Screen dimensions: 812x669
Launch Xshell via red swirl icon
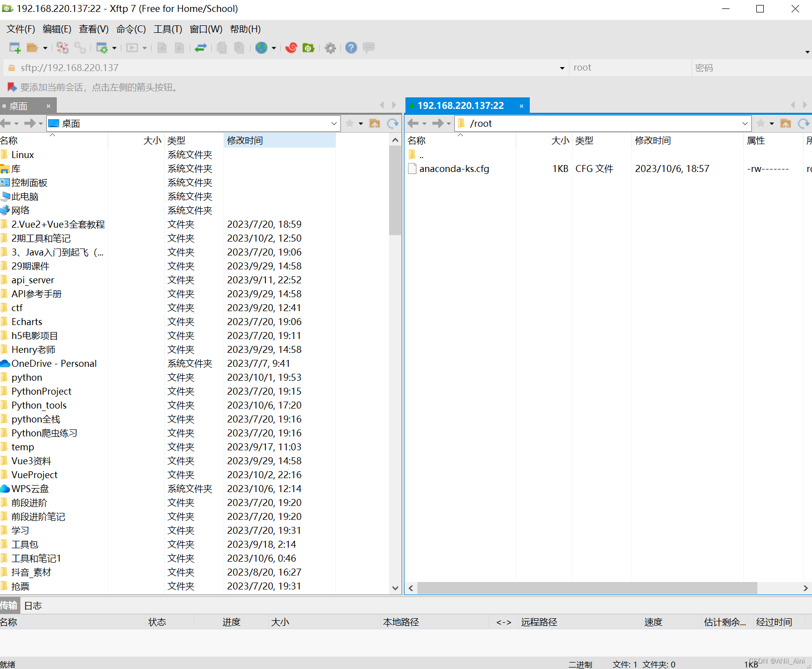click(x=291, y=48)
